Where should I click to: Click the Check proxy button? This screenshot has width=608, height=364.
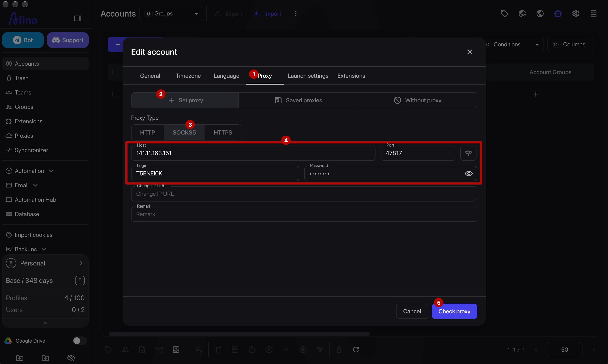coord(454,311)
